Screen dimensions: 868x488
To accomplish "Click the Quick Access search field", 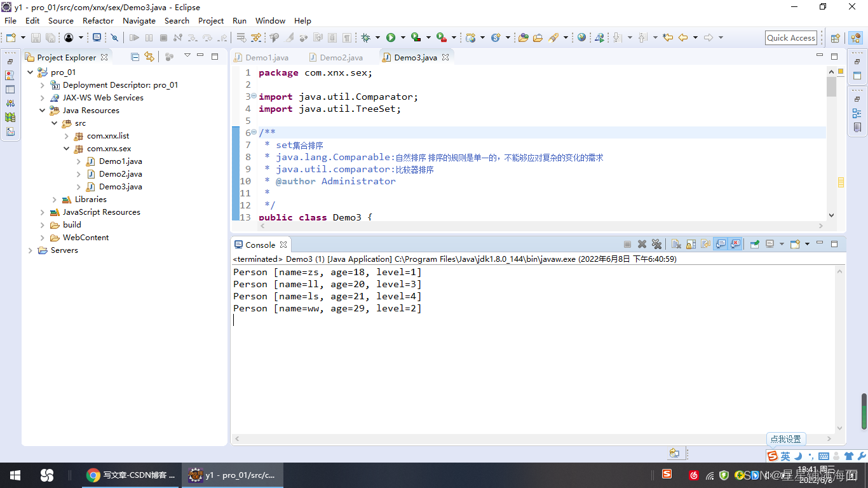I will coord(791,38).
